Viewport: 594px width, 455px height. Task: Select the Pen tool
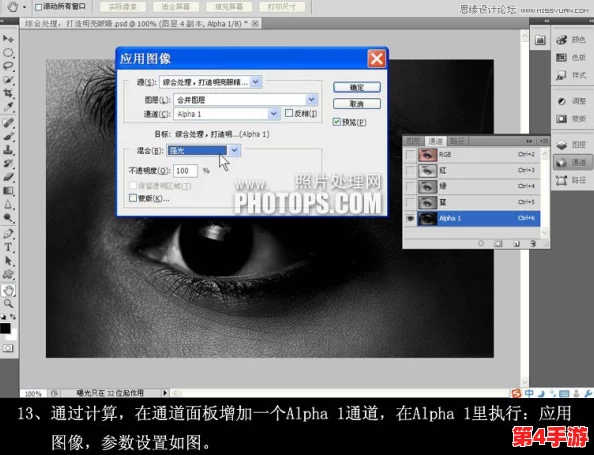tap(8, 234)
